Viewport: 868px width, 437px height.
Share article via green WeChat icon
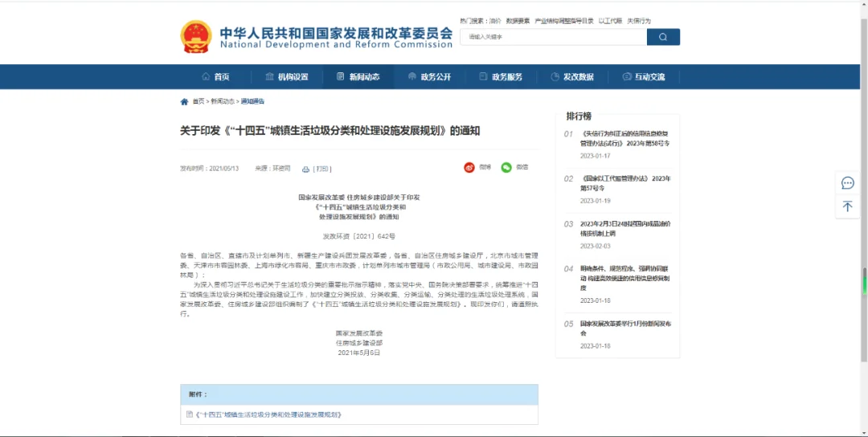pyautogui.click(x=506, y=168)
